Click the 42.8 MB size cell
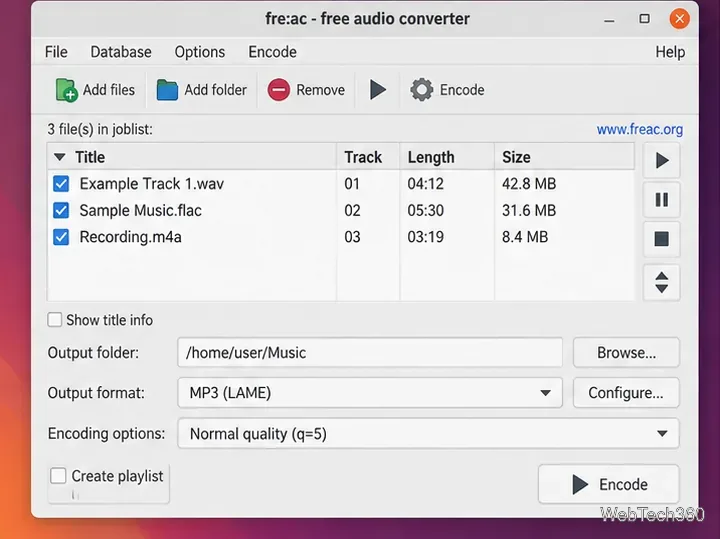The height and width of the screenshot is (539, 720). tap(529, 184)
